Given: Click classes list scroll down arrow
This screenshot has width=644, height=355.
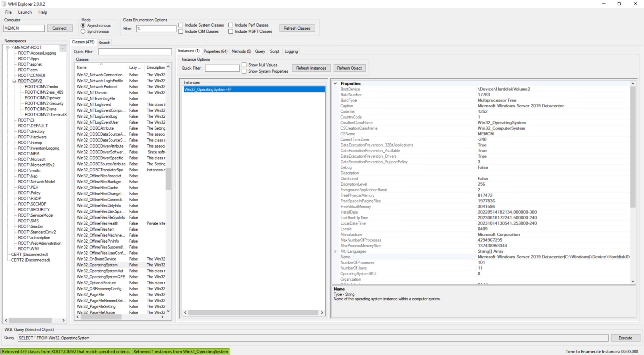Looking at the screenshot, I should click(168, 311).
